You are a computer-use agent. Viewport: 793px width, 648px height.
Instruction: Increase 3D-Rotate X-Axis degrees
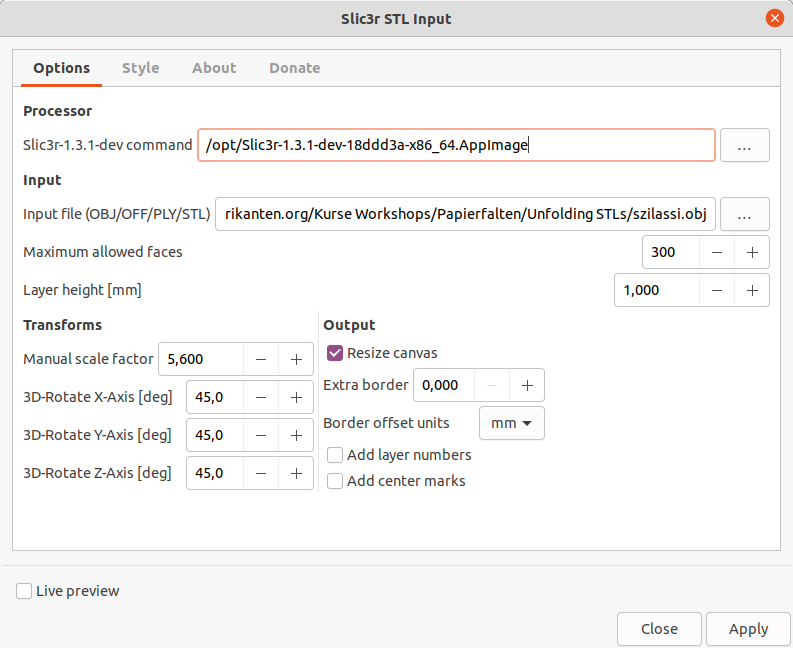coord(296,397)
